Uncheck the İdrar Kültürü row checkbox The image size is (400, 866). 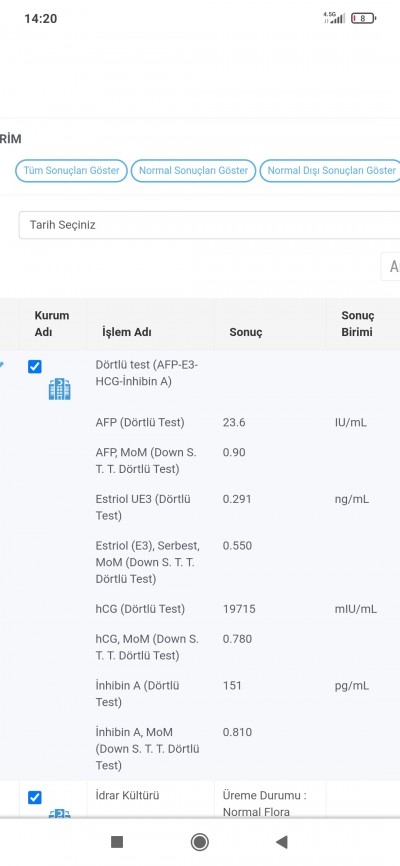pyautogui.click(x=34, y=798)
